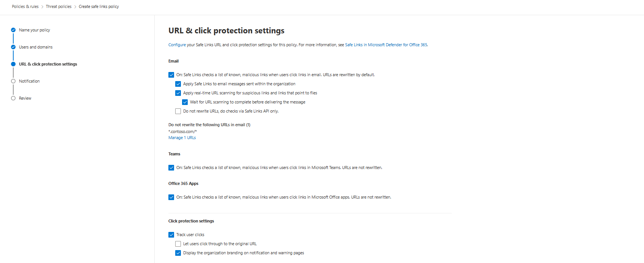Uncheck the Email Safe Links 'On' checkbox
Screen dimensions: 644x263
(x=171, y=75)
